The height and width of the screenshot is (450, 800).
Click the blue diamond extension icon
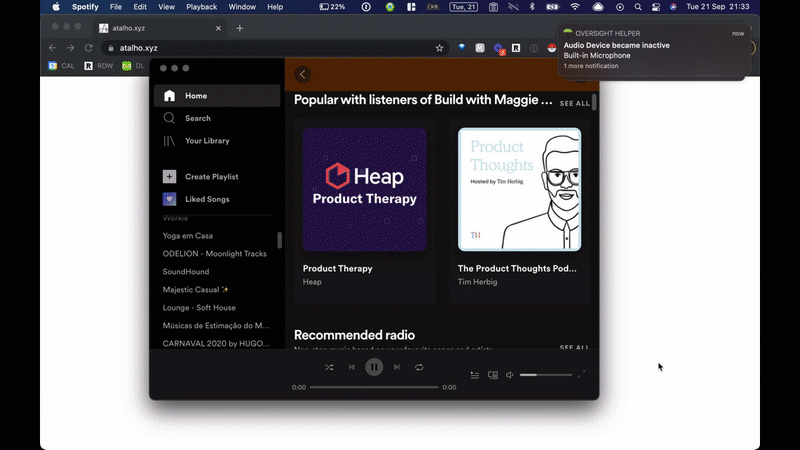[462, 47]
